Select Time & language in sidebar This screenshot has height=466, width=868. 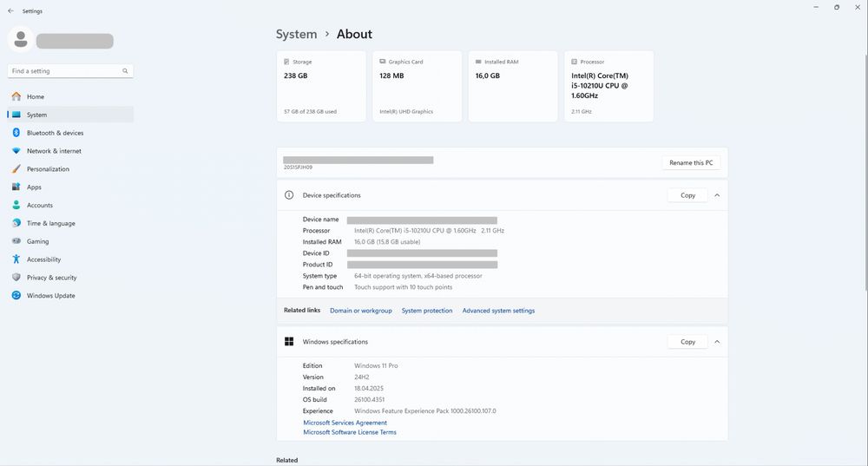pyautogui.click(x=50, y=223)
